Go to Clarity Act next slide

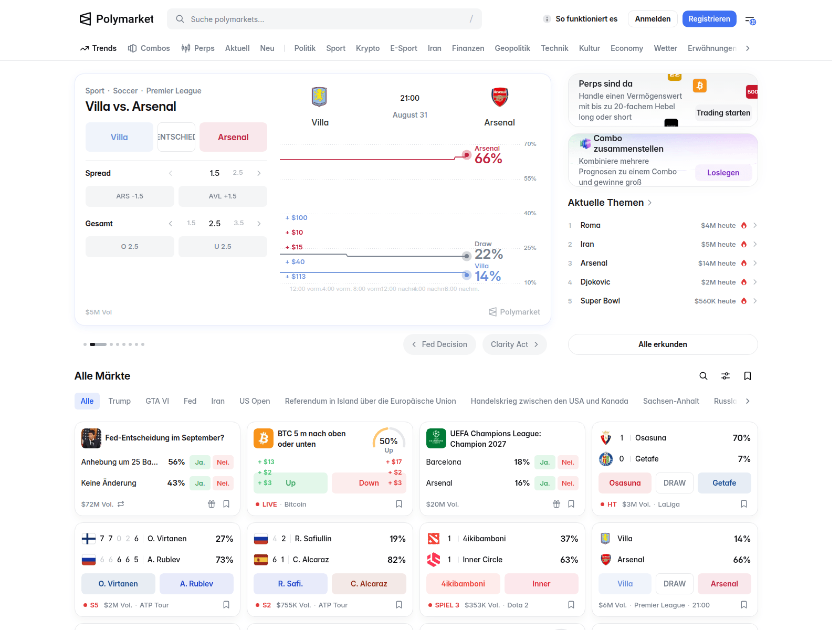[x=514, y=344]
